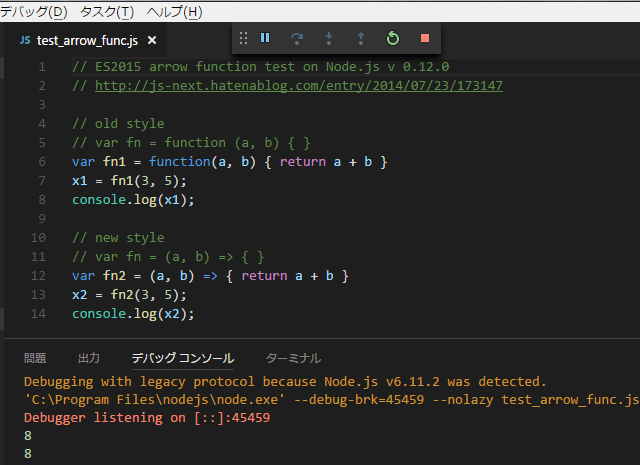This screenshot has width=640, height=465.
Task: Click the 'var fn2 = (a, b) =>' code line
Action: pyautogui.click(x=210, y=276)
